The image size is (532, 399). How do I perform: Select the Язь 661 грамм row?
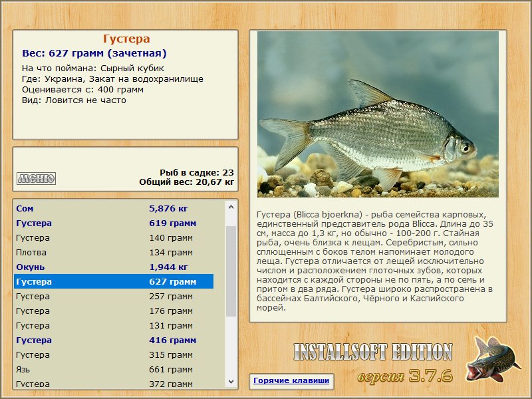pos(114,369)
